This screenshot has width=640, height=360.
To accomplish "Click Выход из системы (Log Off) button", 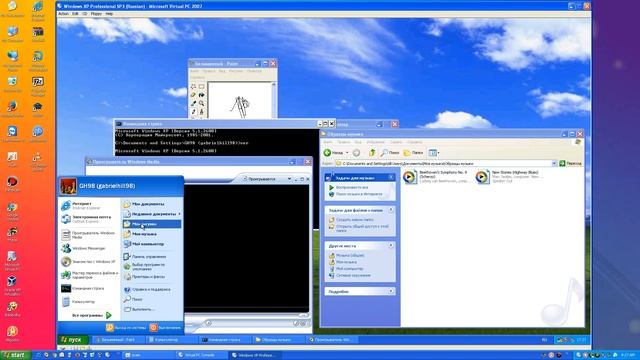I will click(x=126, y=327).
